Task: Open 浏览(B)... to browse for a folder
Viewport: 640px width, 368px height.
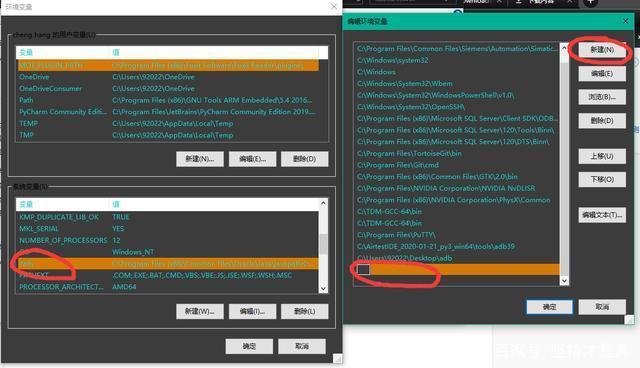Action: (602, 97)
